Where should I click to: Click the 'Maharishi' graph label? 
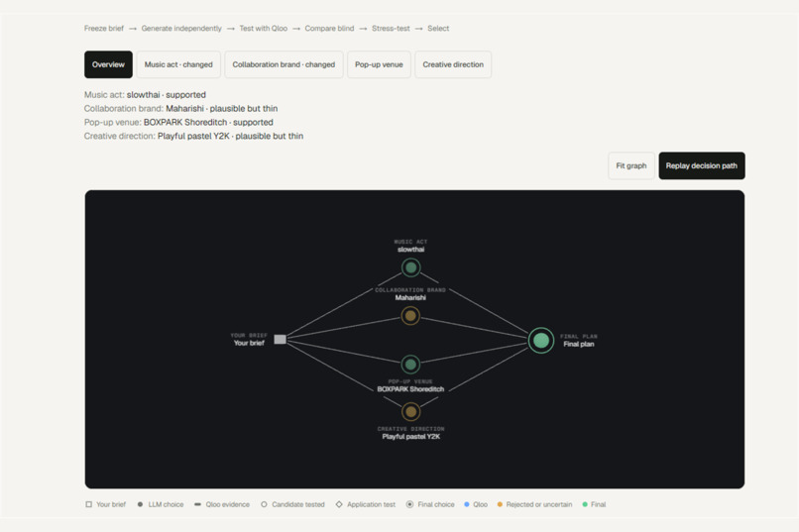[410, 298]
